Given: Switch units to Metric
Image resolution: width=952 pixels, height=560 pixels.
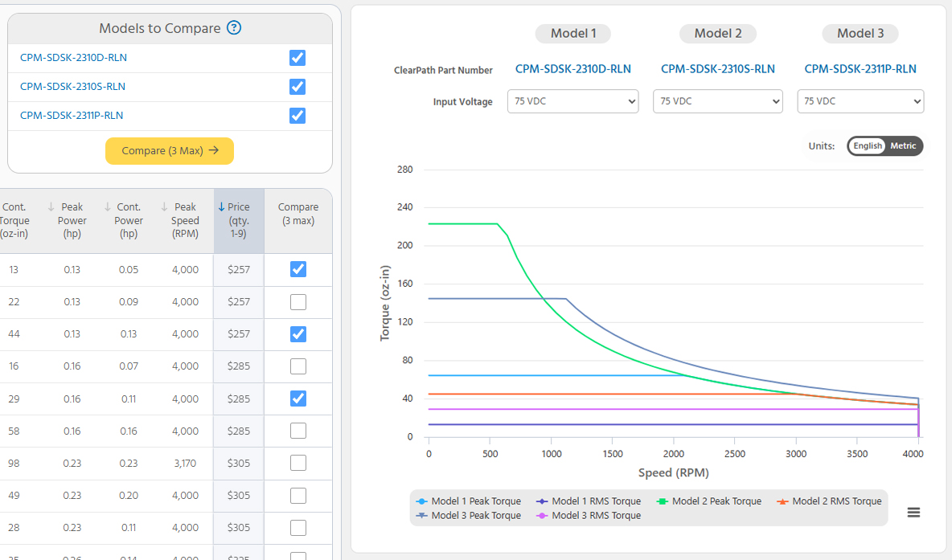Looking at the screenshot, I should 902,145.
